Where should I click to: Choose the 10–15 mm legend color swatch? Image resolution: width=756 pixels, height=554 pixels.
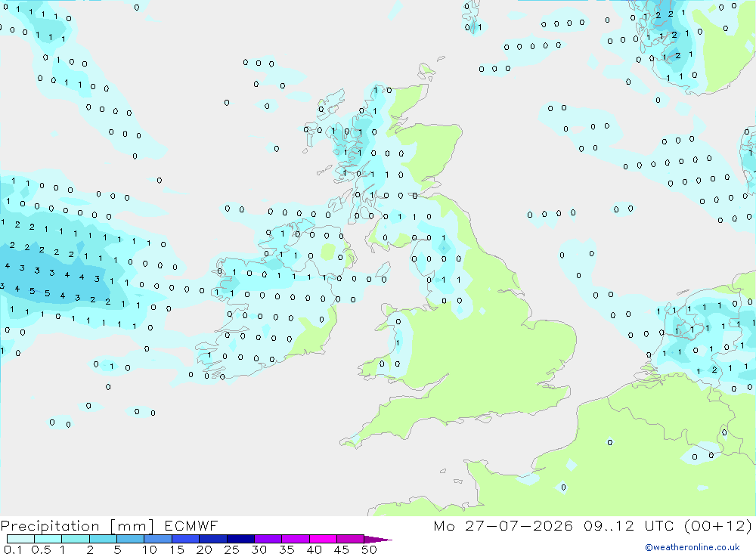158,539
